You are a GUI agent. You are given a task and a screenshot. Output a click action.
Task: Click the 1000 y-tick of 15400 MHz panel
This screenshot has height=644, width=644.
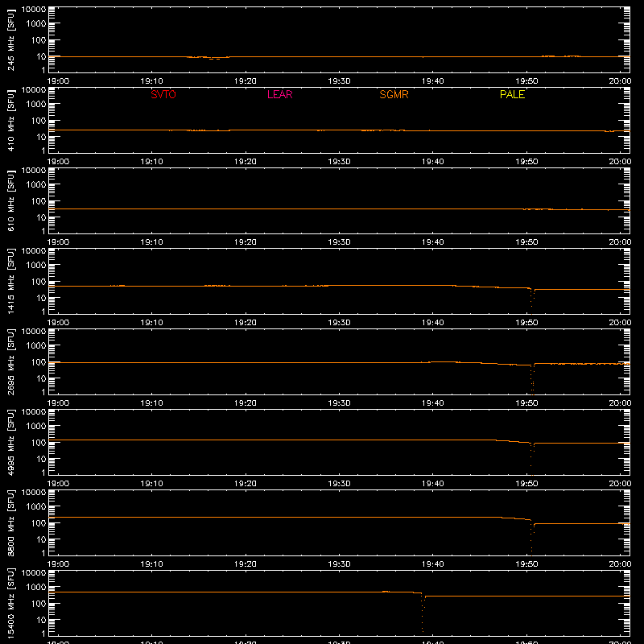coord(36,588)
